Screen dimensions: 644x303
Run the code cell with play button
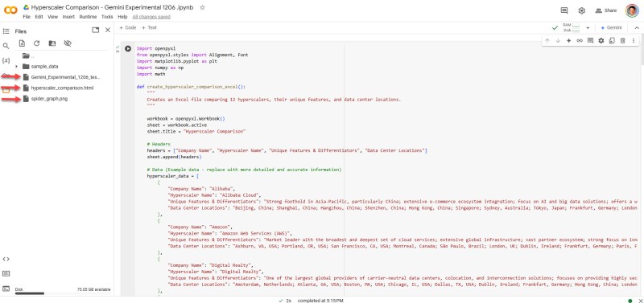click(x=128, y=48)
